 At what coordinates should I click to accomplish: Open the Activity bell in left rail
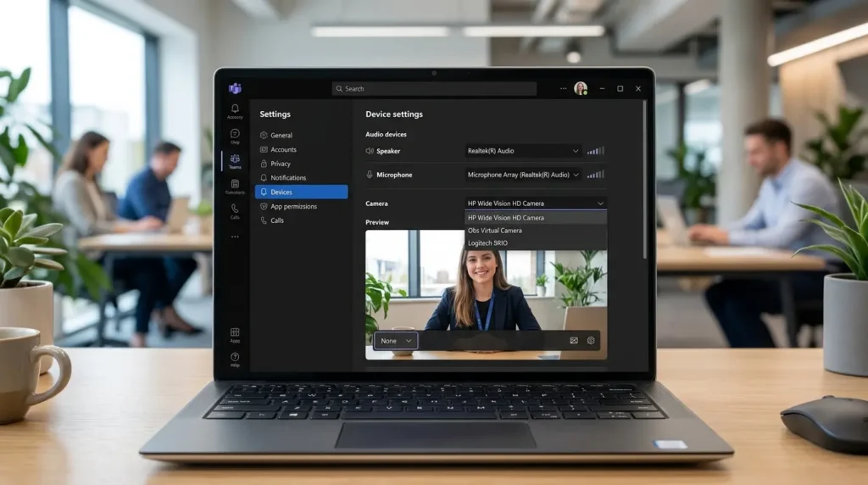point(235,109)
